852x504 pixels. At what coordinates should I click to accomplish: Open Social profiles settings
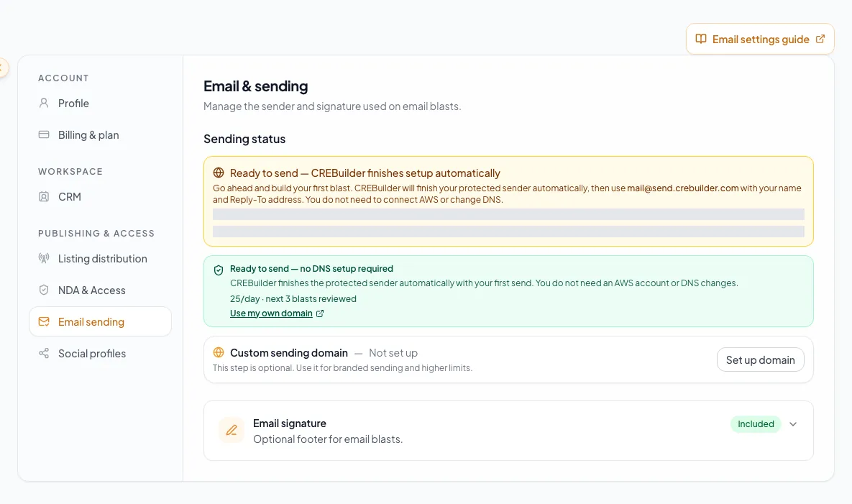point(100,353)
